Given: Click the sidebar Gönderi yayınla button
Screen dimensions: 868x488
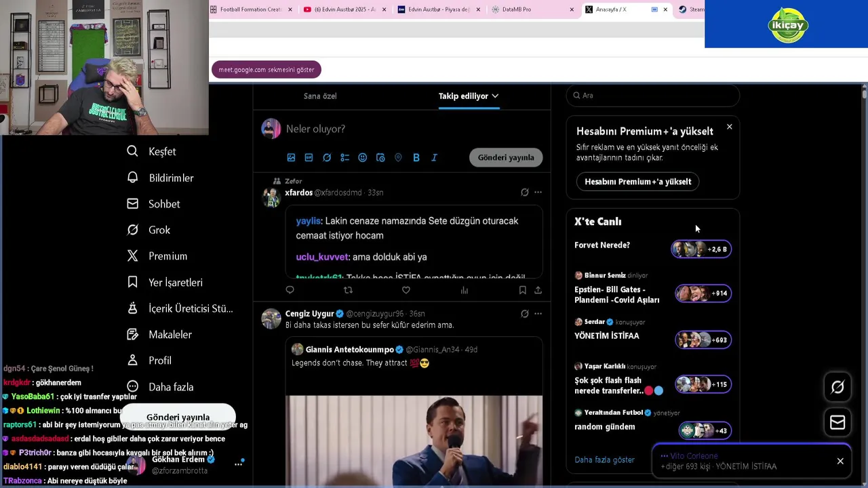Looking at the screenshot, I should [x=178, y=417].
